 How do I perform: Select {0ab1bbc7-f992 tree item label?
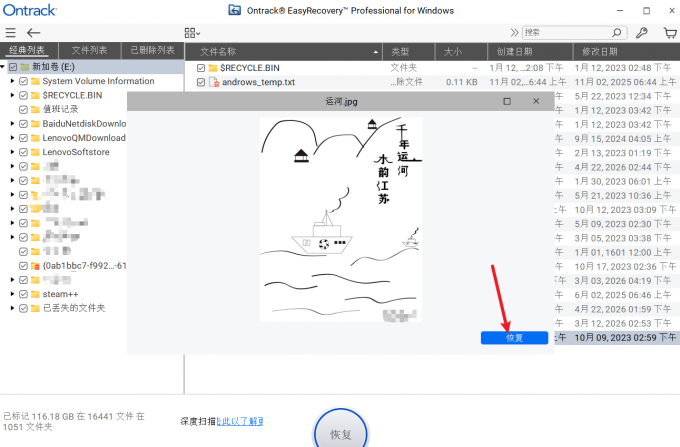84,266
